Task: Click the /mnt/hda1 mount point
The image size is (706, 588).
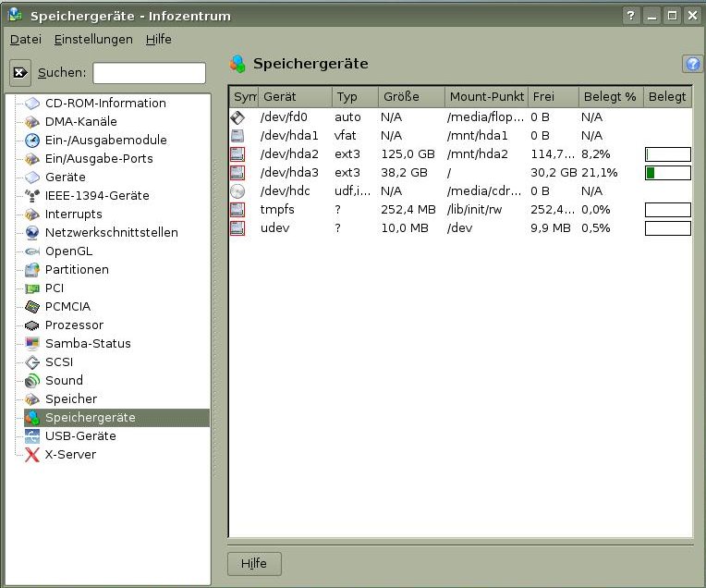Action: (477, 136)
